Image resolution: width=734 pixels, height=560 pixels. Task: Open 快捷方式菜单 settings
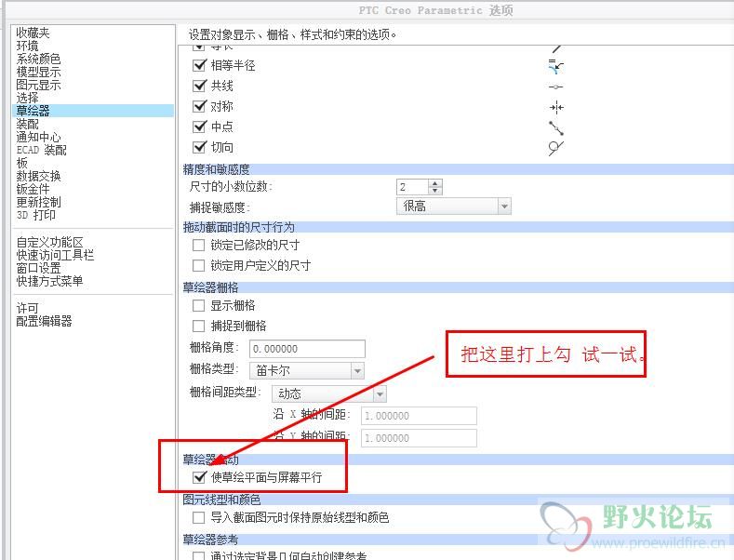[49, 281]
